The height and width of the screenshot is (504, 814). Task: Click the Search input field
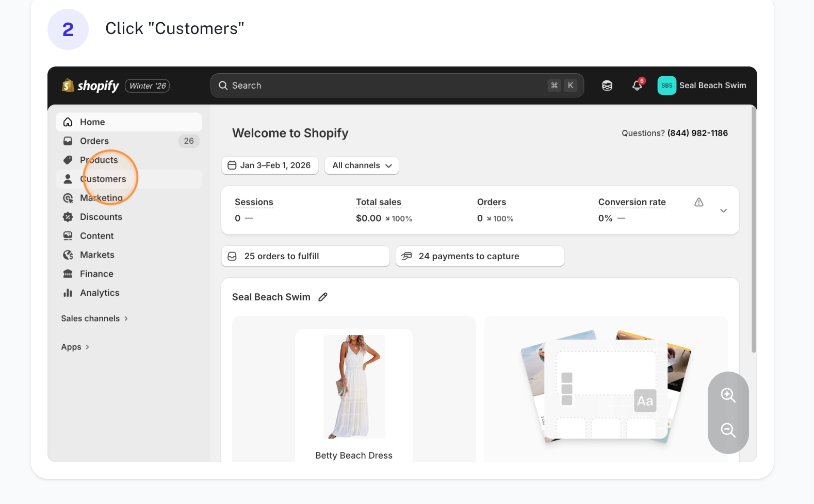tap(387, 86)
